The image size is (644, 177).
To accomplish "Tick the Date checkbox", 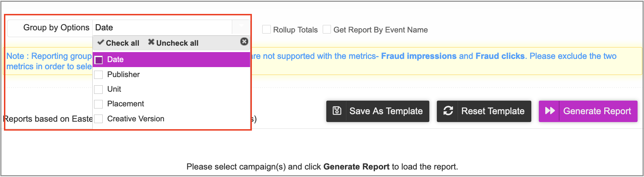I will 99,60.
